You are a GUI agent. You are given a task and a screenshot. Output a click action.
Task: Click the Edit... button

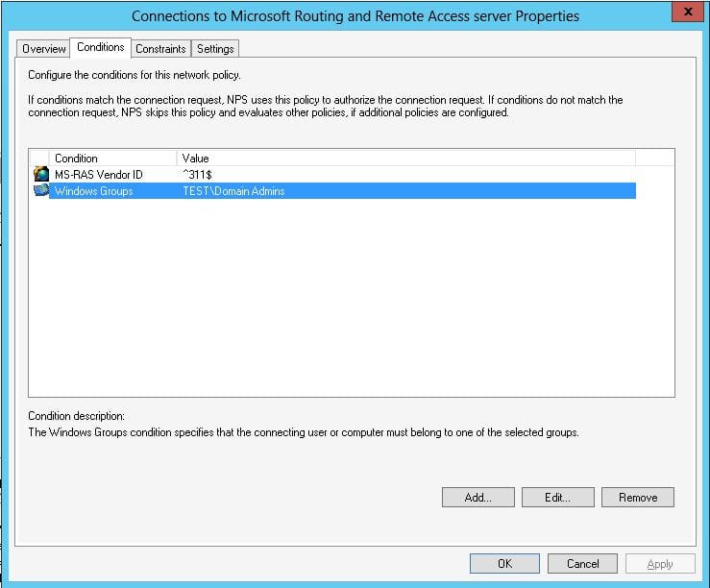[558, 497]
